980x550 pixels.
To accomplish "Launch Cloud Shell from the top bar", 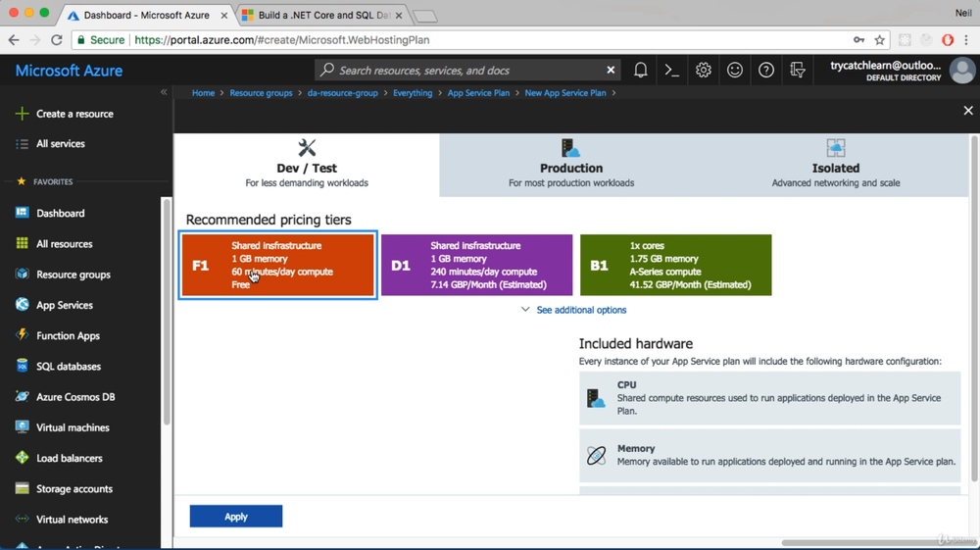I will click(672, 70).
